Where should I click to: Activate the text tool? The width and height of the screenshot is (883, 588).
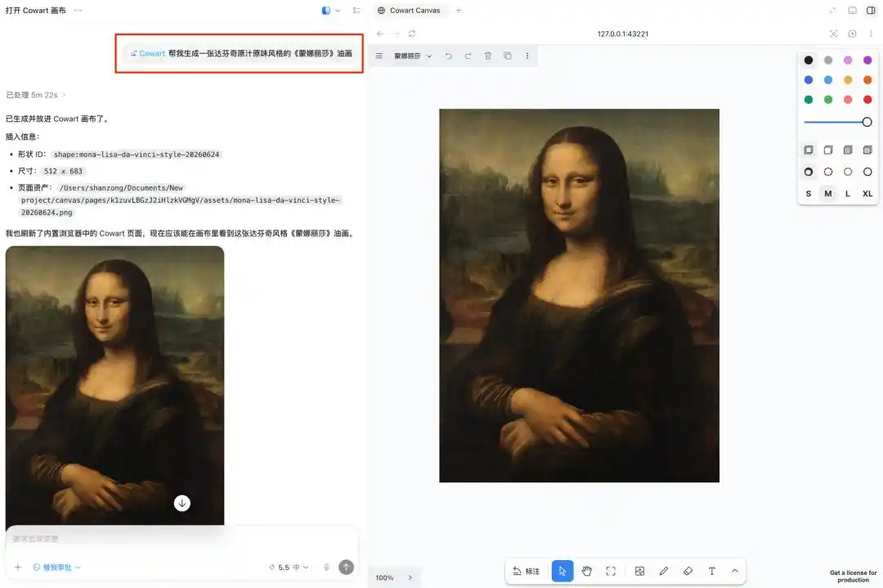pos(712,571)
